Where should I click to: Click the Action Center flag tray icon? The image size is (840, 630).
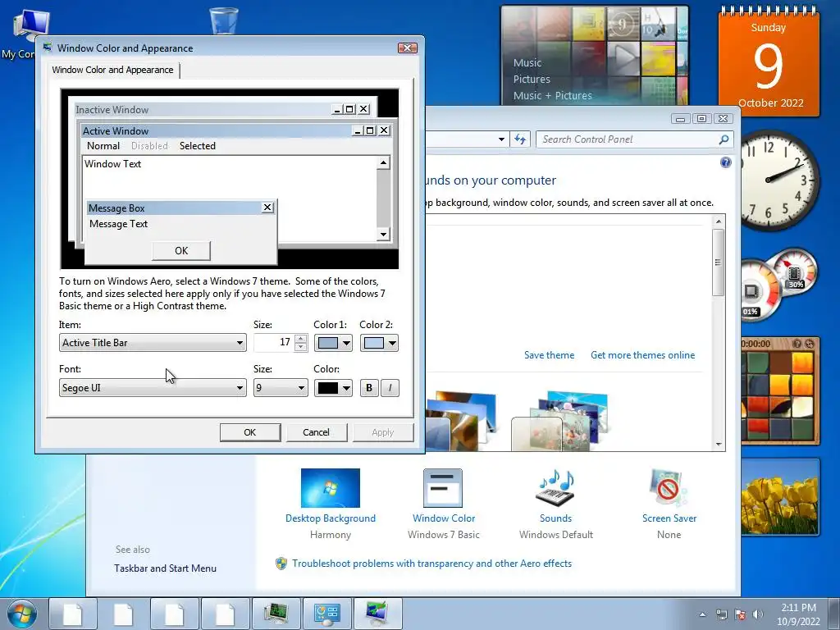(740, 614)
